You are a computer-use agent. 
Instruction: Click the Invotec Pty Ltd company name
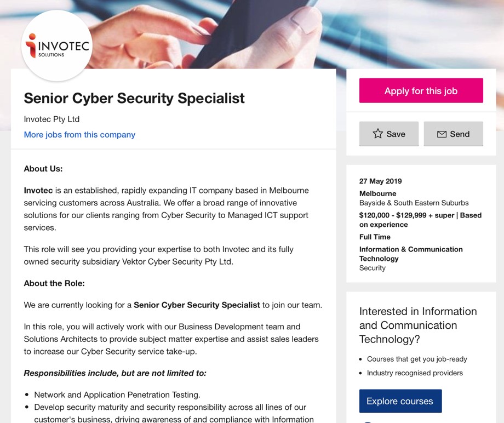tap(51, 119)
